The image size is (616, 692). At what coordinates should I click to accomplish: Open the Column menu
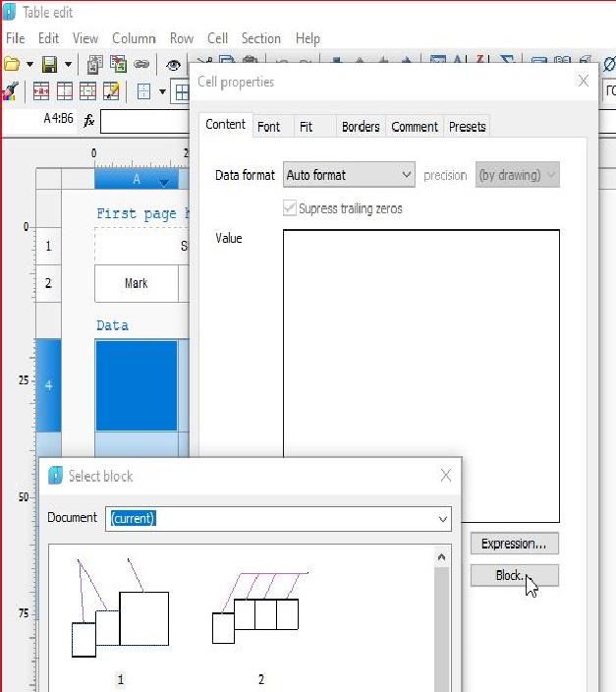pos(134,38)
